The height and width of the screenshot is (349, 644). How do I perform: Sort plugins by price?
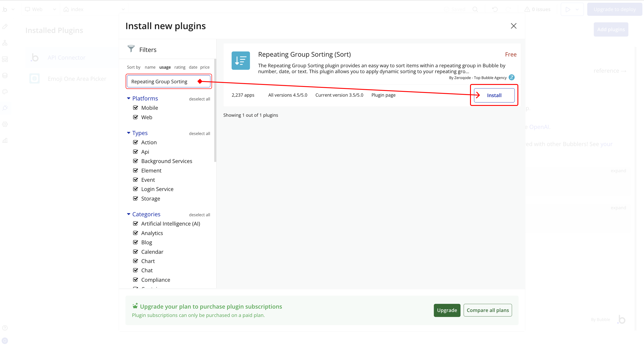205,67
